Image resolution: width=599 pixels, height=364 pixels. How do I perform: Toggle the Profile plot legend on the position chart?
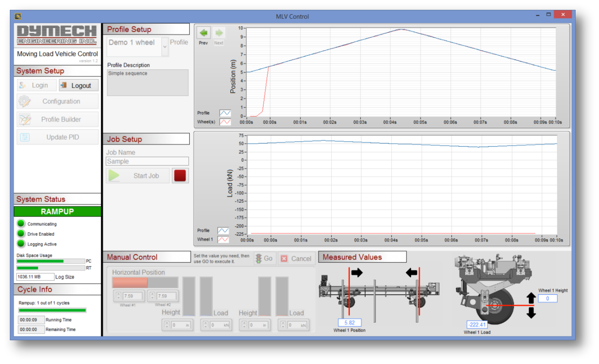click(x=225, y=112)
